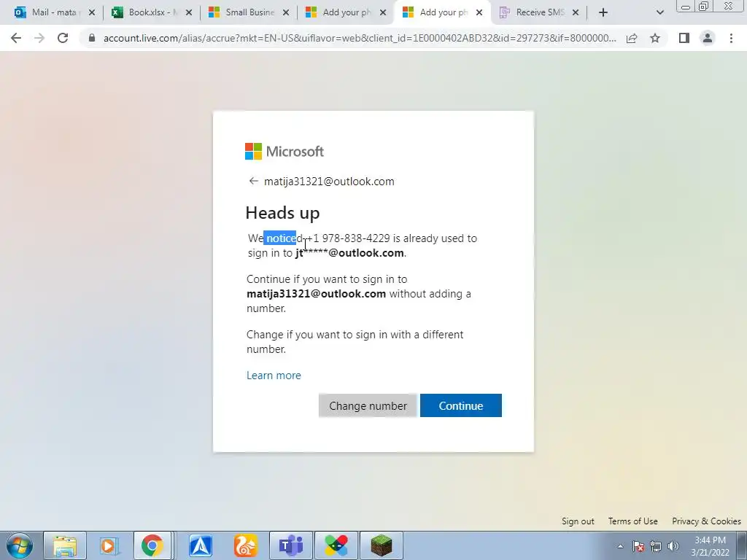
Task: Close the Book.xlsx tab
Action: click(189, 12)
